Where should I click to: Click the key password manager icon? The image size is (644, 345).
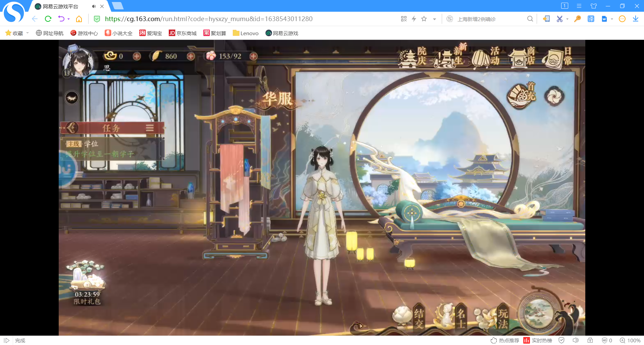(577, 19)
